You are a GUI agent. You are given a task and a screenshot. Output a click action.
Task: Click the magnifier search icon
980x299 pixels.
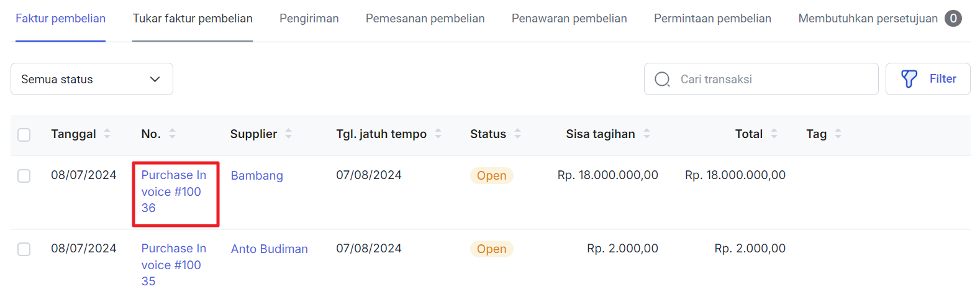click(x=663, y=80)
